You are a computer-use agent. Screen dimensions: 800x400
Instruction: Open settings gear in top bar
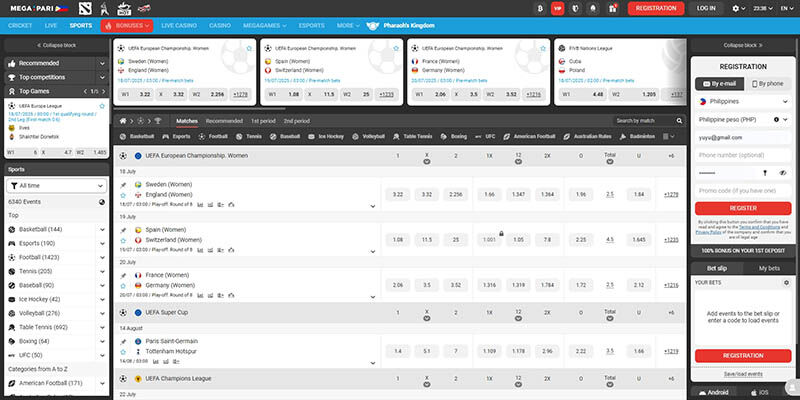(x=738, y=8)
